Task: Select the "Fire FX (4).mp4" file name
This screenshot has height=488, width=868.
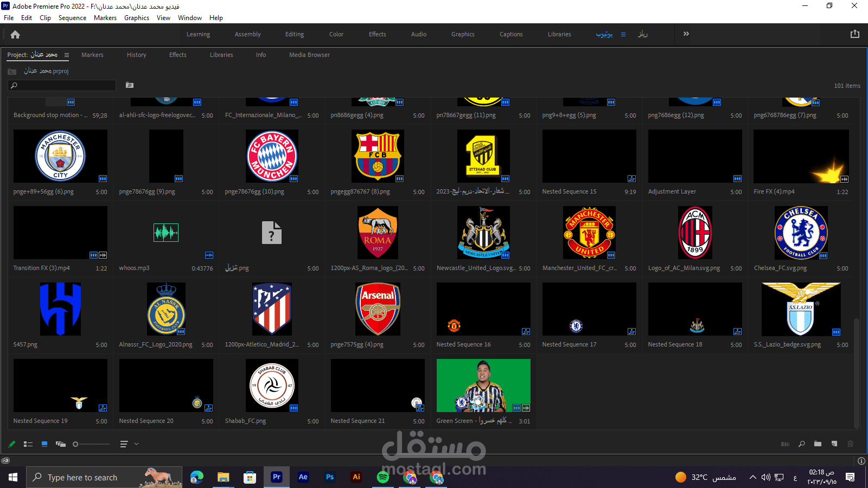Action: (x=774, y=191)
